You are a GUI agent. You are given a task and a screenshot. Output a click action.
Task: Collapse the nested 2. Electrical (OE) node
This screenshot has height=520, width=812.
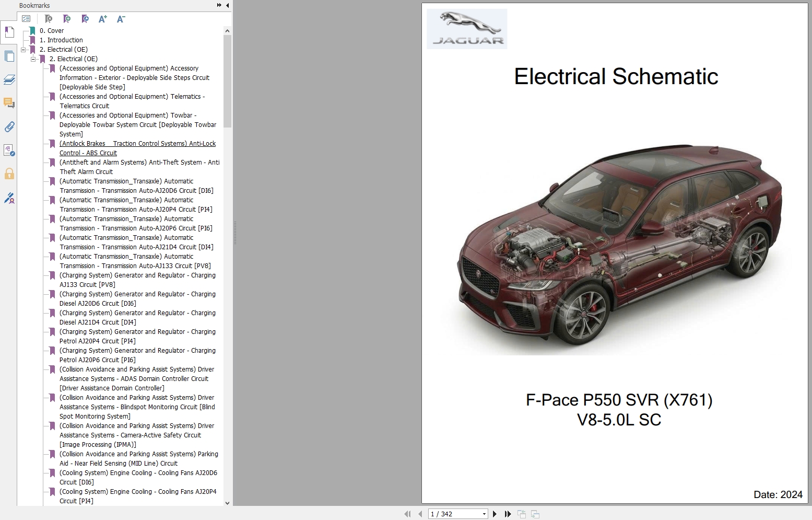(x=33, y=59)
